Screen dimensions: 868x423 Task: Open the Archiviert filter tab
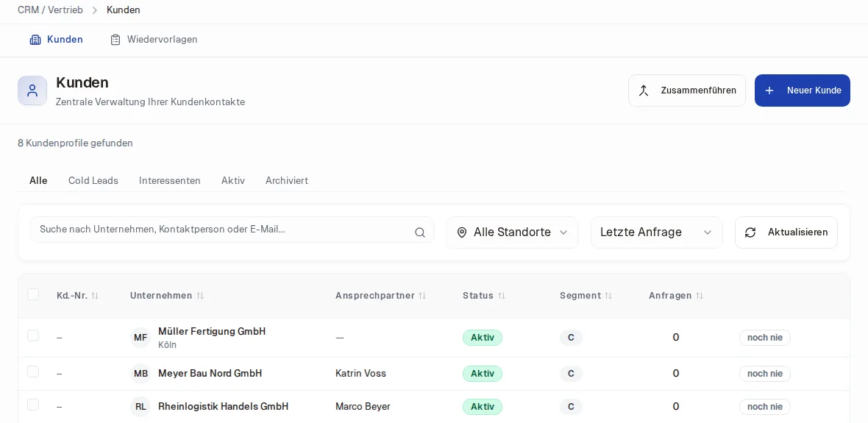click(x=287, y=180)
